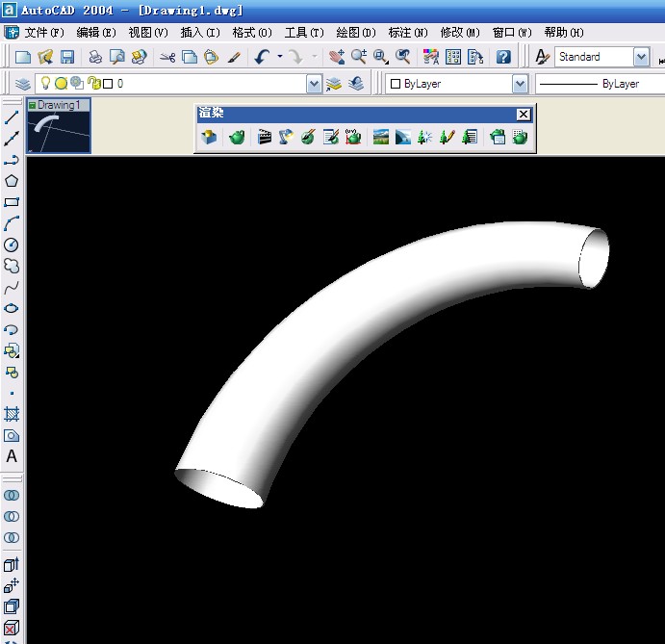Screen dimensions: 665x644
Task: Select the Polyline tool
Action: pyautogui.click(x=12, y=160)
